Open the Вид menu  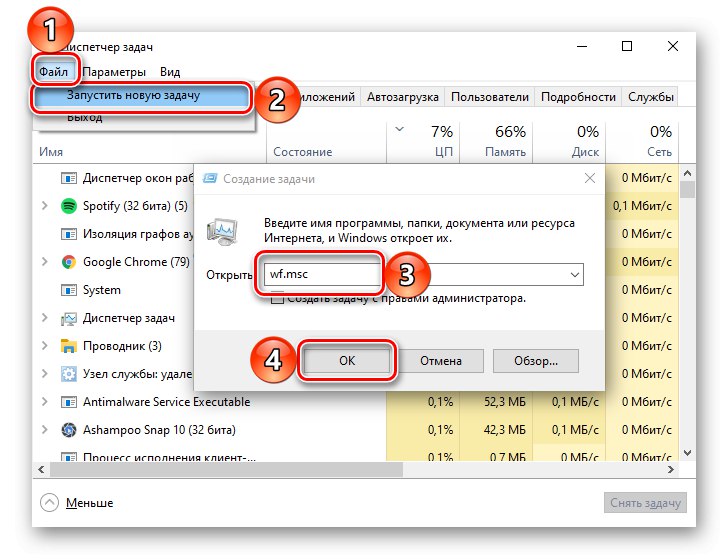point(170,72)
